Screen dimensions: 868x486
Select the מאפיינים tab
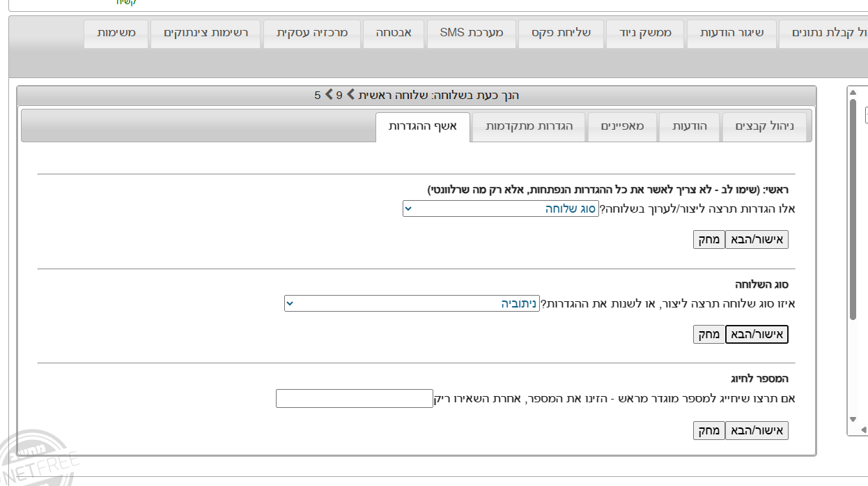pyautogui.click(x=622, y=126)
